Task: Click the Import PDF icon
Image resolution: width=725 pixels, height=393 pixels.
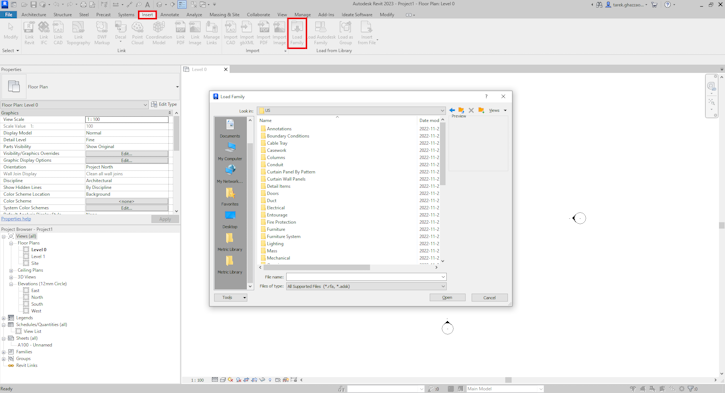Action: click(264, 33)
